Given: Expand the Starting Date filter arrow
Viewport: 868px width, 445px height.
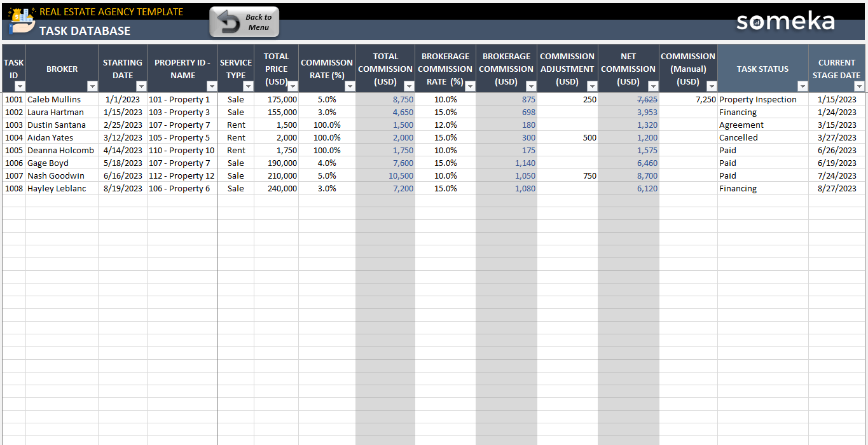Looking at the screenshot, I should (x=141, y=86).
